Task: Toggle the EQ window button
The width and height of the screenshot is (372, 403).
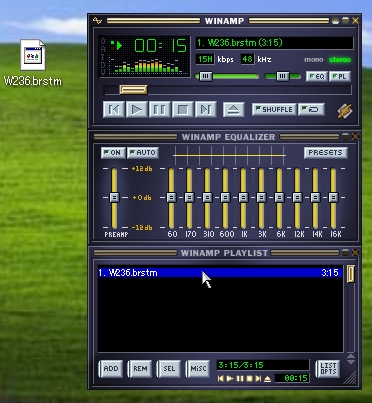Action: click(x=317, y=76)
